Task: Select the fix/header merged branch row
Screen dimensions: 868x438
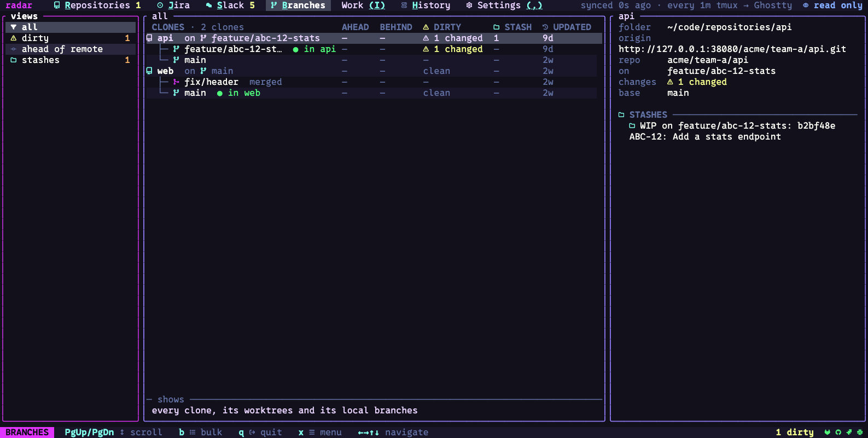Action: click(374, 82)
